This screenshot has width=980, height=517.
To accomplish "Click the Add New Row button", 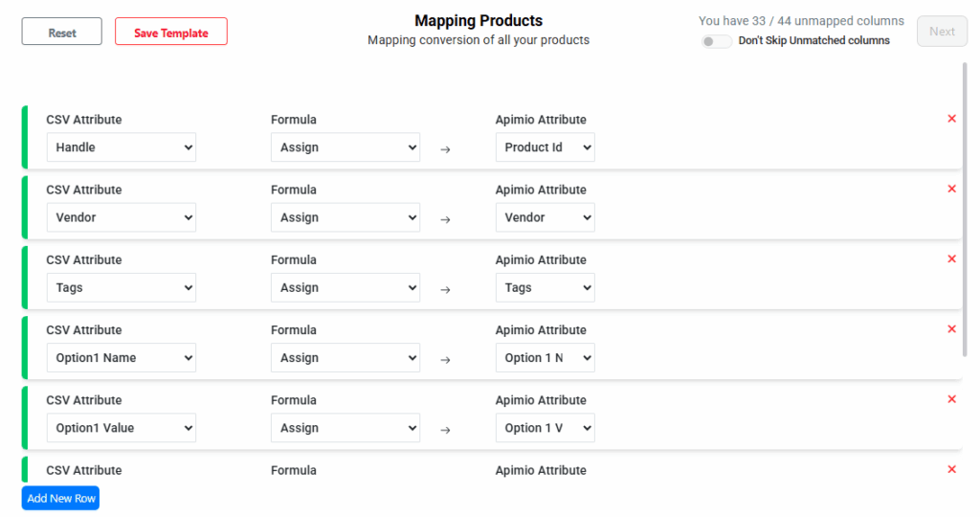I will (x=60, y=498).
